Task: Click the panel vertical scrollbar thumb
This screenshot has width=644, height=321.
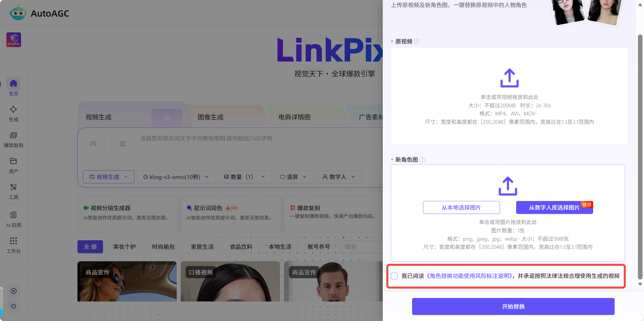Action: tap(640, 157)
